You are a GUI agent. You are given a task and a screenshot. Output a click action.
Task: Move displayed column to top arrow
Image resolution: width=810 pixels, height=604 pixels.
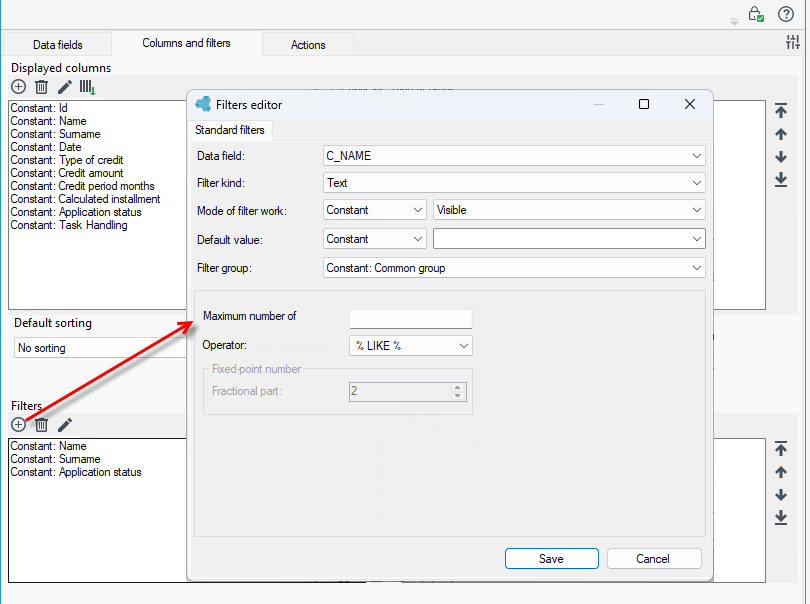click(781, 111)
